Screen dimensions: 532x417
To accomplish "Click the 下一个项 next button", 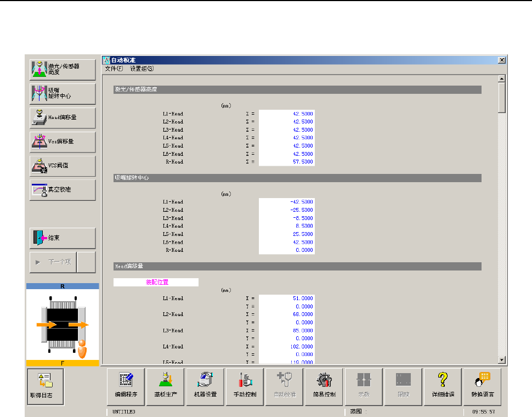I will point(53,262).
